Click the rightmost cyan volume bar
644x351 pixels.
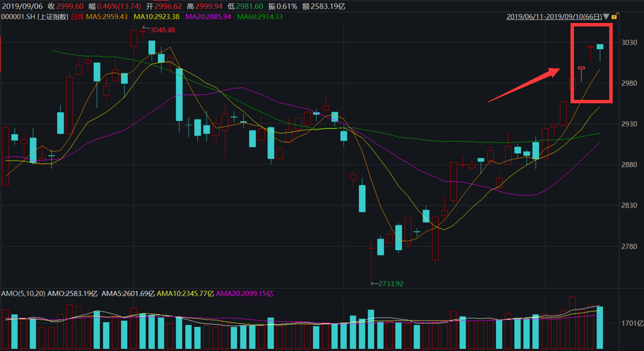(600, 327)
